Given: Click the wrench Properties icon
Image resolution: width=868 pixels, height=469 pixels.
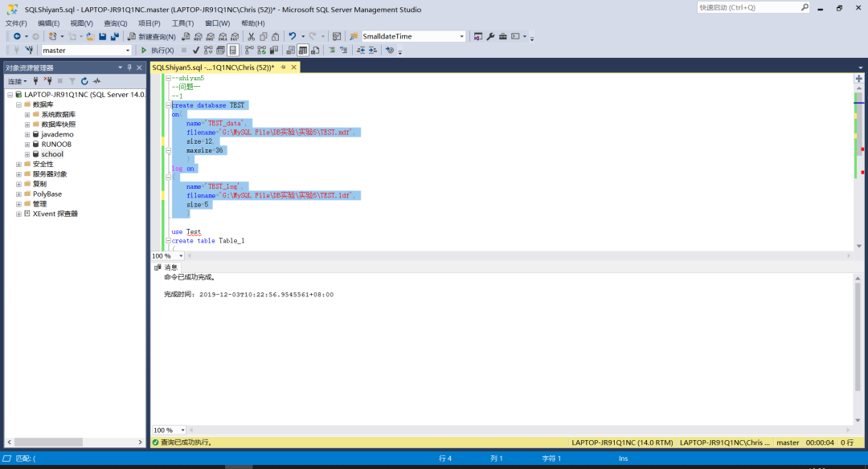Looking at the screenshot, I should [490, 36].
